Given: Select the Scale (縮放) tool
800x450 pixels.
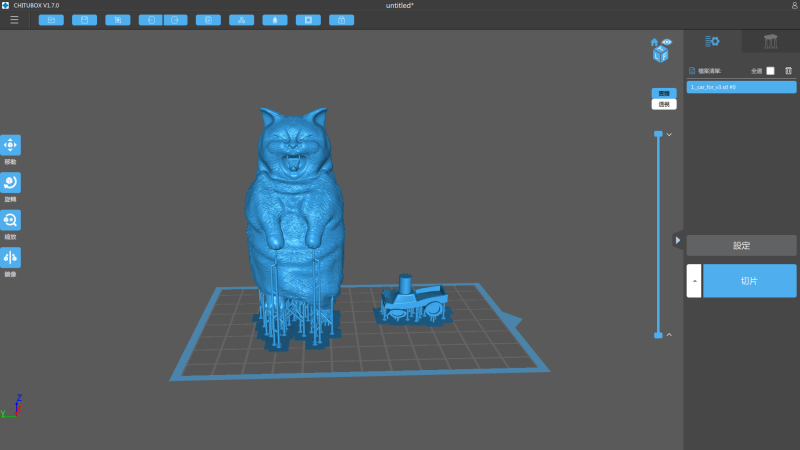Looking at the screenshot, I should [x=10, y=220].
